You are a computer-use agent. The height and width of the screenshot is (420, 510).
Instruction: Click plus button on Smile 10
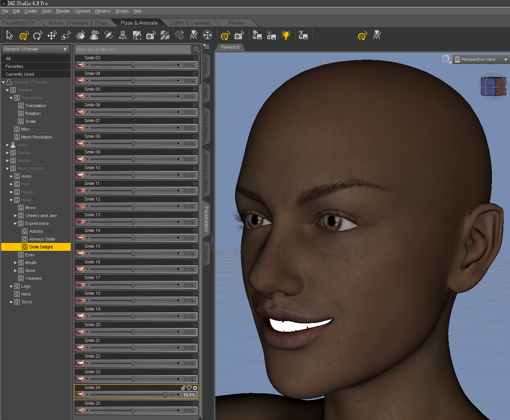(178, 175)
